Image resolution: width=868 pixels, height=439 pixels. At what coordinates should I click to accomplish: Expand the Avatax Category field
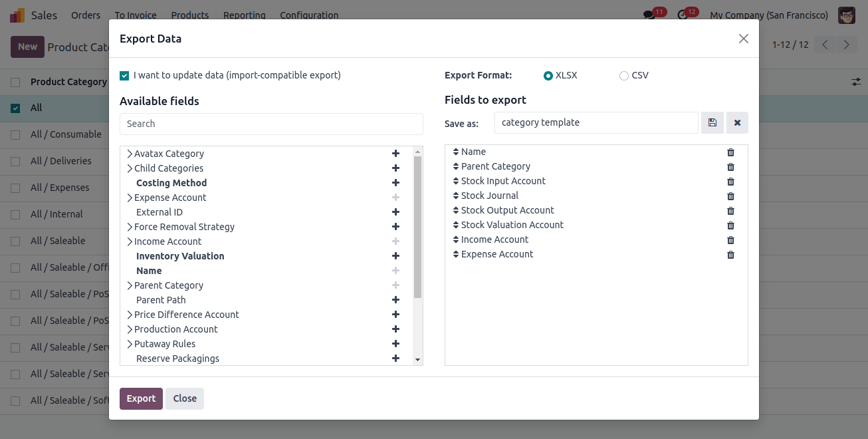pyautogui.click(x=129, y=154)
